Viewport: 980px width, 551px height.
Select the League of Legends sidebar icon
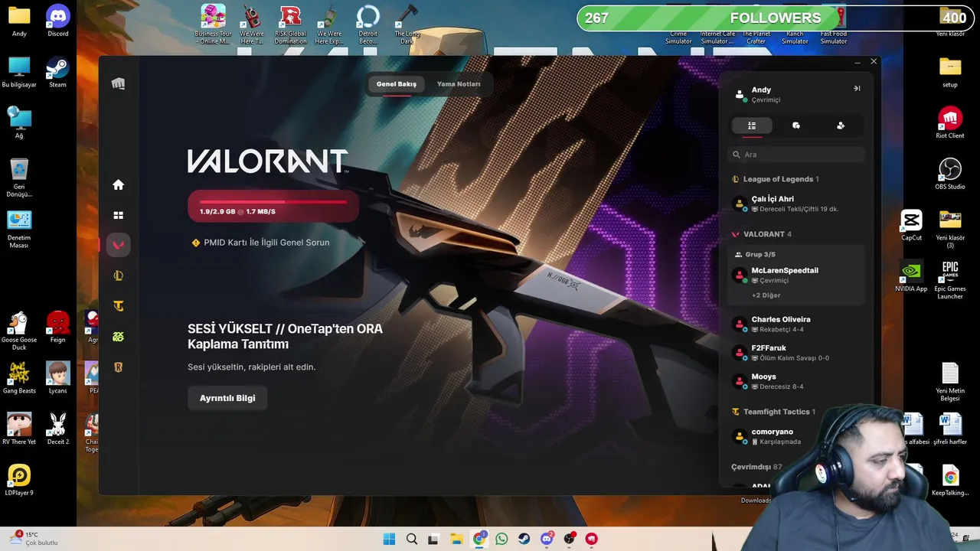(x=118, y=275)
